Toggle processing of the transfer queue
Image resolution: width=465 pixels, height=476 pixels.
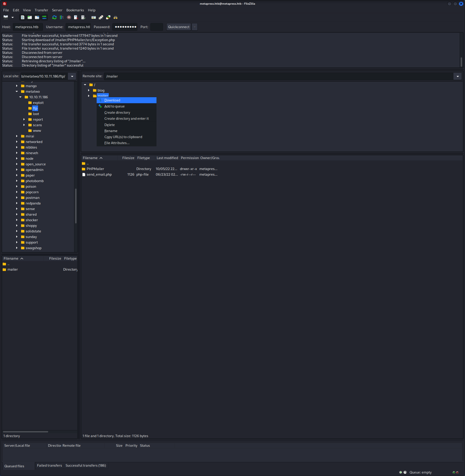[62, 17]
